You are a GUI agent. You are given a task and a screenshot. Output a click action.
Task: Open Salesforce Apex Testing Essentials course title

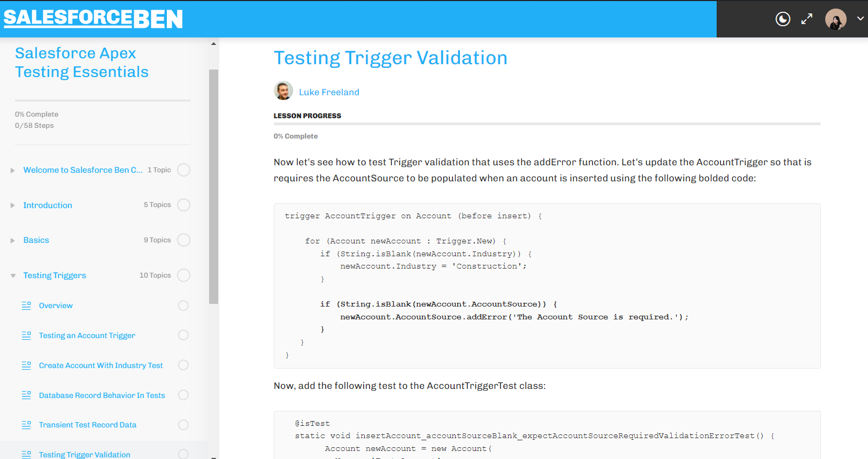pos(82,63)
